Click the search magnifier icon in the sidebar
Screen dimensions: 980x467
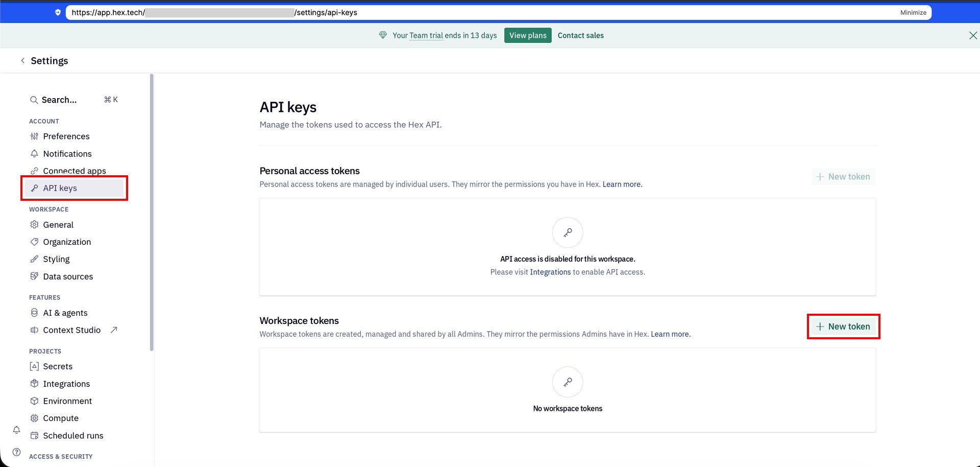[x=34, y=100]
